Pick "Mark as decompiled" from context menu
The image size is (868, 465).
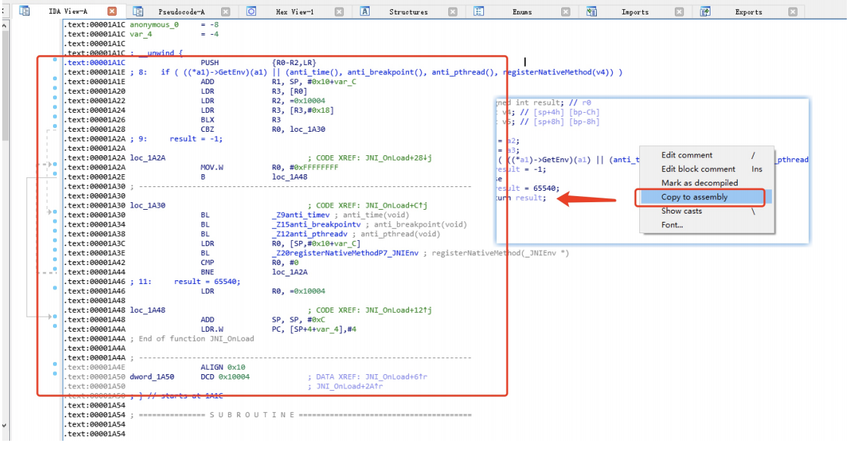(699, 183)
